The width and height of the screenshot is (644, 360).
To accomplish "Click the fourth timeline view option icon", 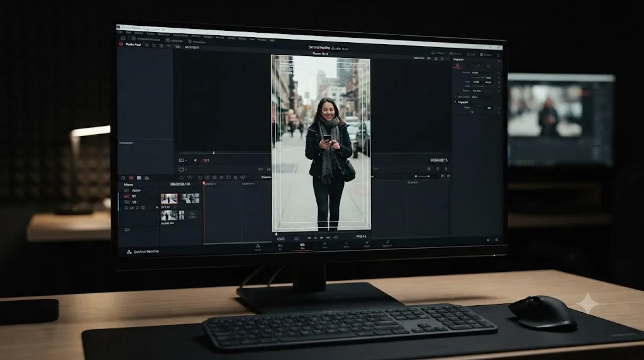I will pyautogui.click(x=147, y=178).
